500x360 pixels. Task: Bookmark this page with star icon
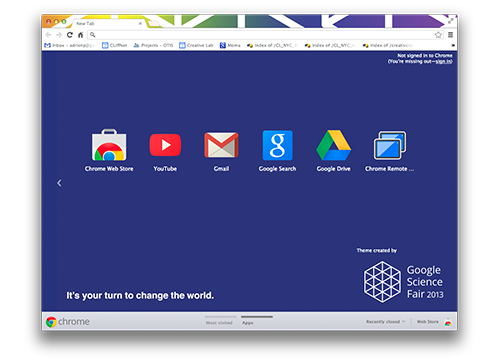[438, 35]
